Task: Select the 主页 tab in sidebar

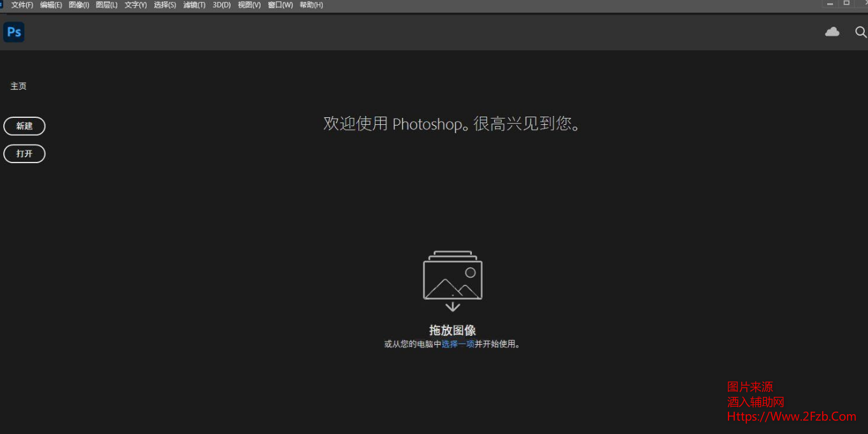Action: pyautogui.click(x=18, y=86)
